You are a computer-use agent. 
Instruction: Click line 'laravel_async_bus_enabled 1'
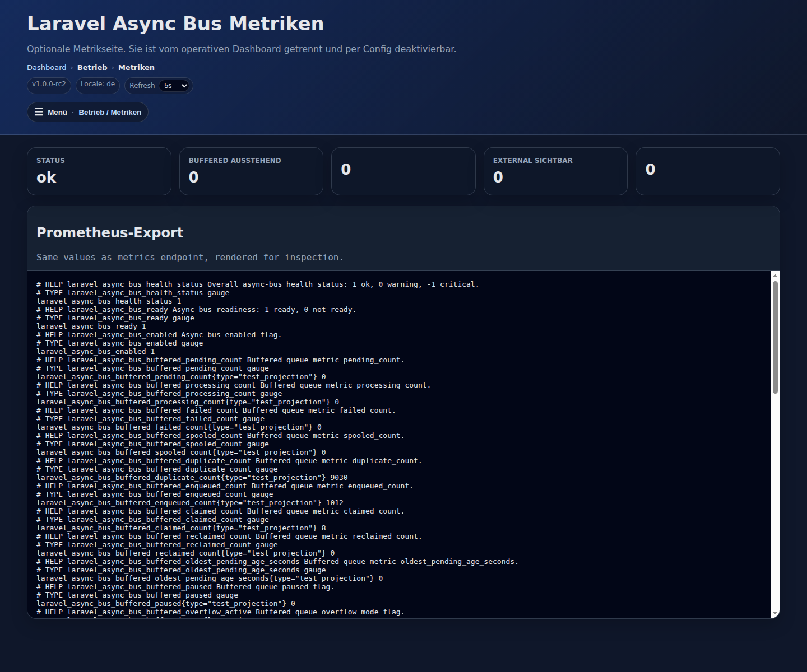pyautogui.click(x=96, y=352)
